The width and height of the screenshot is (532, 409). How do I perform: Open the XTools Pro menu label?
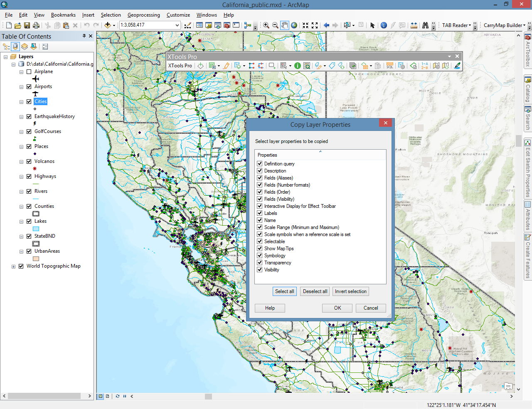(180, 66)
